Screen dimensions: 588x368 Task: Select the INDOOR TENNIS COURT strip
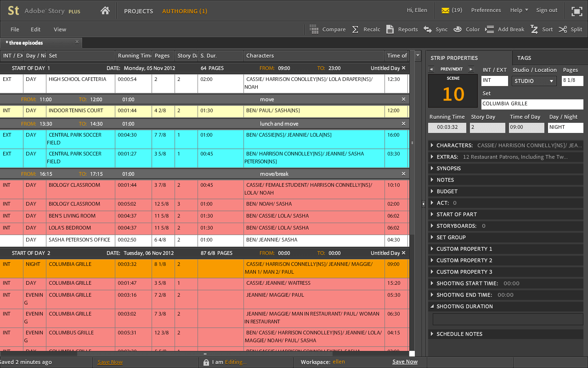(x=204, y=111)
